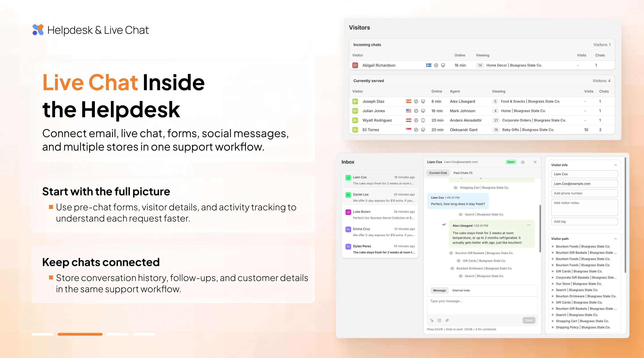Screen dimensions: 644x358
Task: Open Emma Cruz's conversation in Inbox
Action: click(380, 232)
